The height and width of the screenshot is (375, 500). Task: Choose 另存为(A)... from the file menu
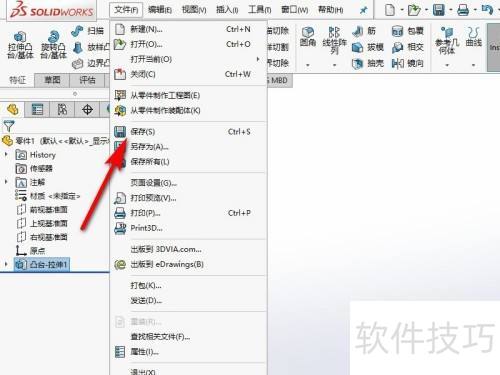(188, 147)
